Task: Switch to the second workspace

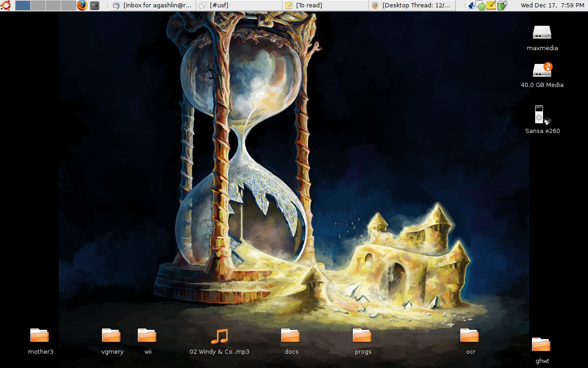Action: [x=38, y=6]
